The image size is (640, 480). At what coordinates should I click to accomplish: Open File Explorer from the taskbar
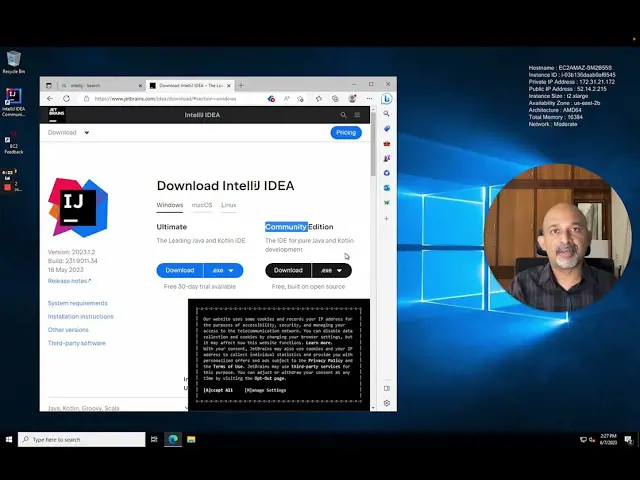click(x=191, y=439)
